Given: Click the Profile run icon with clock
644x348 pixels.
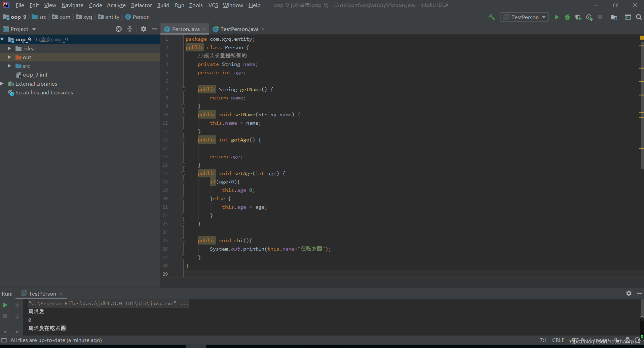Looking at the screenshot, I should pyautogui.click(x=589, y=17).
